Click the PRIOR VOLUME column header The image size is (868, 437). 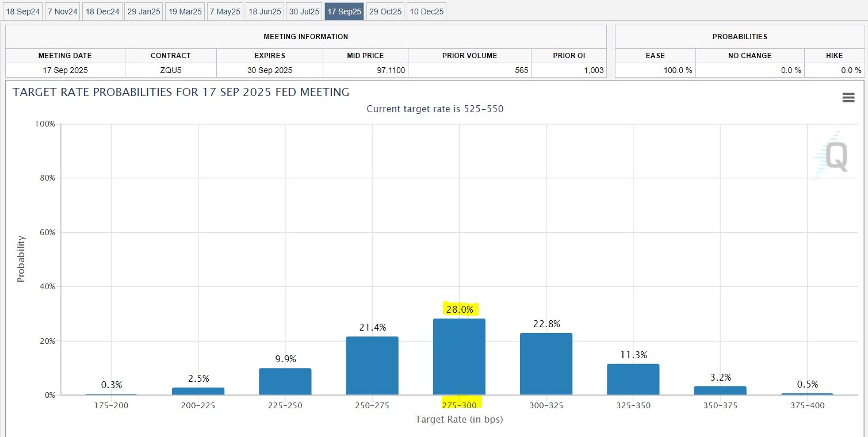tap(469, 56)
